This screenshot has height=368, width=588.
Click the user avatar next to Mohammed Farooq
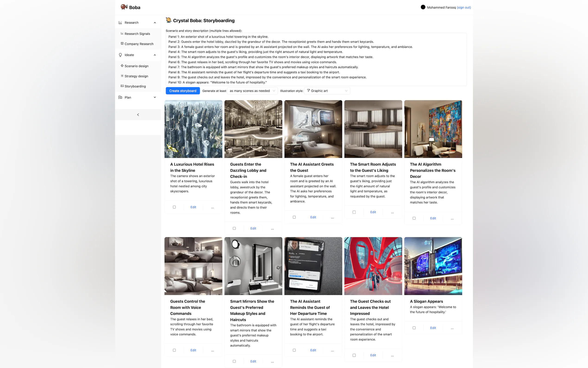[423, 7]
